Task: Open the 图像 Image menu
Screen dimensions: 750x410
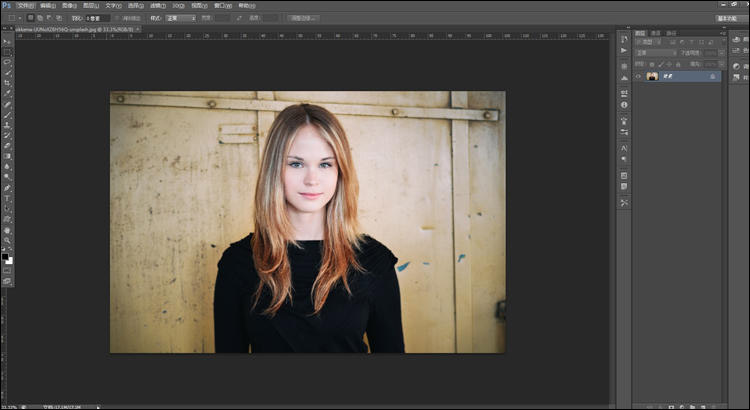Action: click(x=69, y=6)
